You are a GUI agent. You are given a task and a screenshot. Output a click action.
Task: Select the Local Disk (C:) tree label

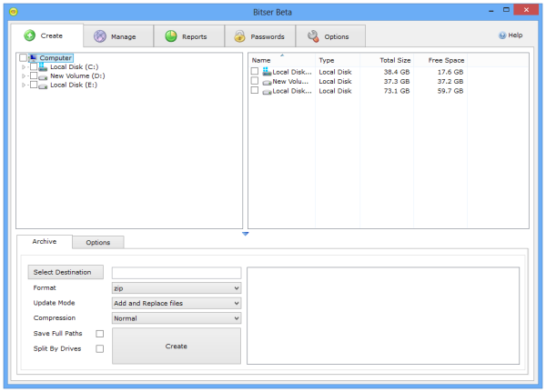click(x=75, y=66)
